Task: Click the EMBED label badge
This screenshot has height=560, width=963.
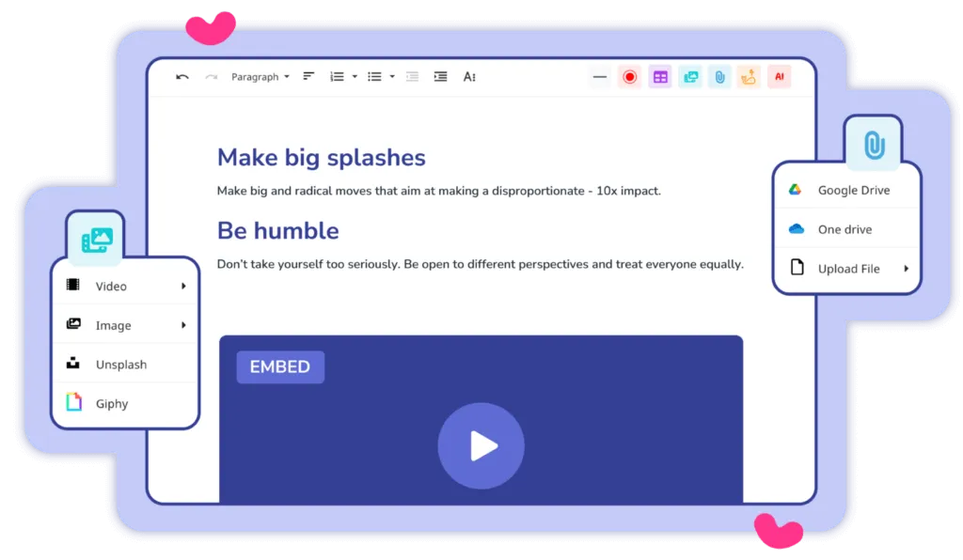Action: coord(280,366)
